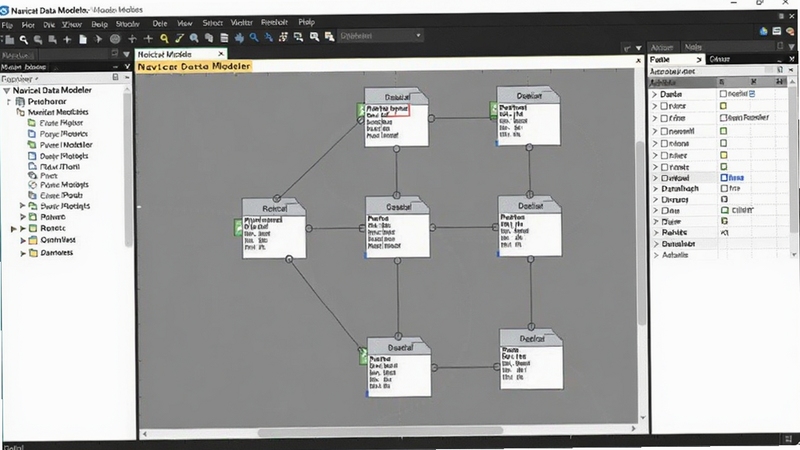Select the Poryc Motorics tree item
This screenshot has height=450, width=800.
click(x=64, y=134)
